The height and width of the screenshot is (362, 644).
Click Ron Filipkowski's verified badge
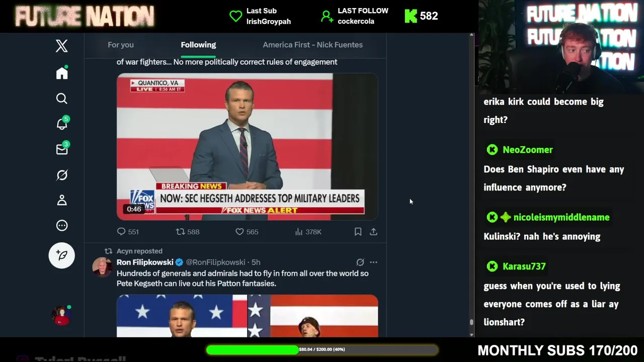pyautogui.click(x=179, y=262)
